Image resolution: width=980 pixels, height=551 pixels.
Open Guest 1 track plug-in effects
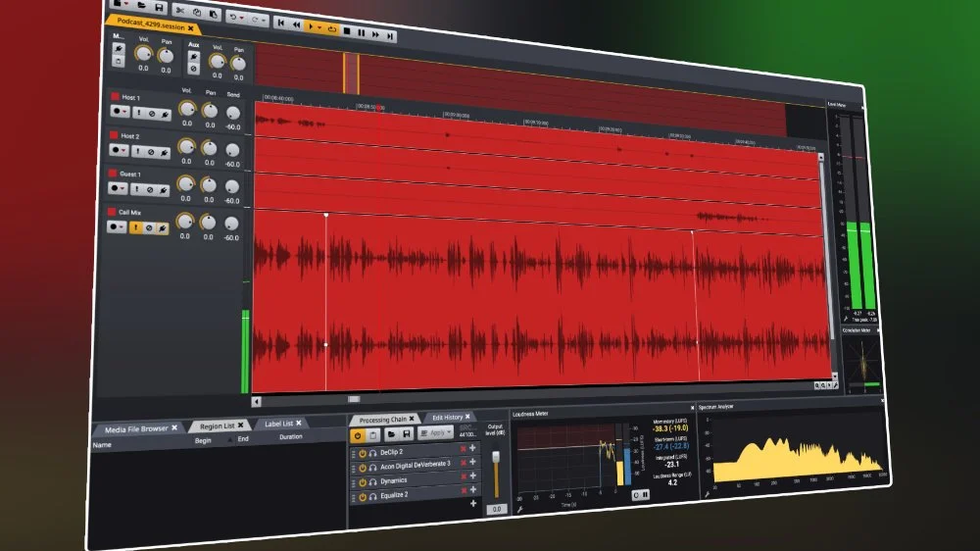point(163,189)
